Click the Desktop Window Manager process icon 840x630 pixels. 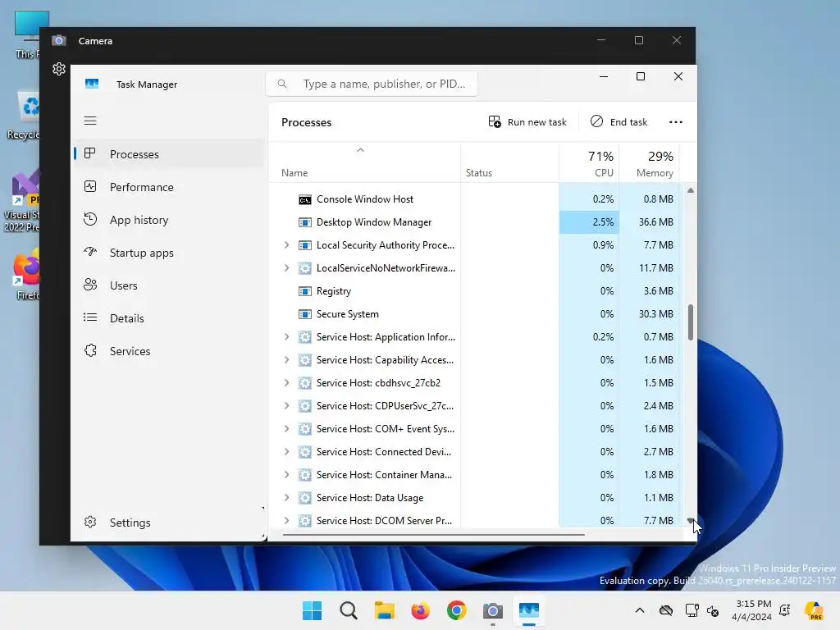(305, 222)
